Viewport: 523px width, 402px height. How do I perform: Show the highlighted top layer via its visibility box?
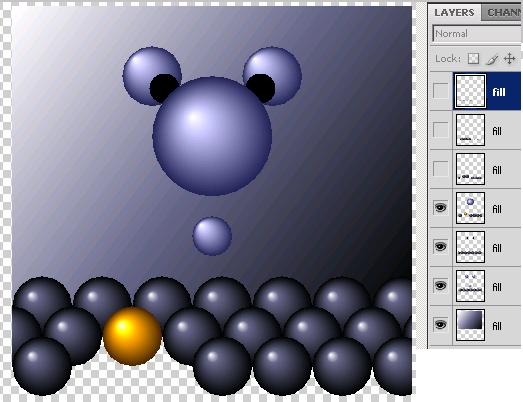[441, 91]
